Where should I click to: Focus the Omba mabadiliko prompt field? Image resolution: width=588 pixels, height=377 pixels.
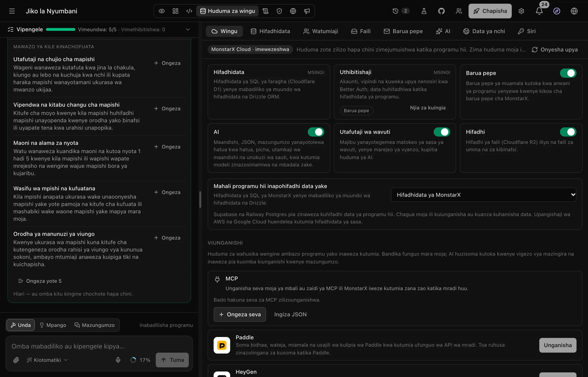pyautogui.click(x=99, y=346)
